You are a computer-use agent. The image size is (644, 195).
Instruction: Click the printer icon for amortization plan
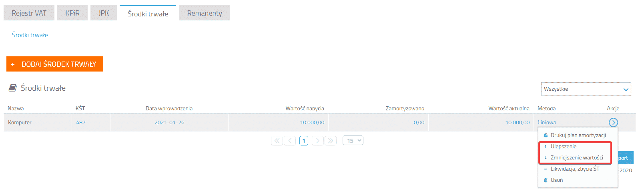tap(546, 135)
